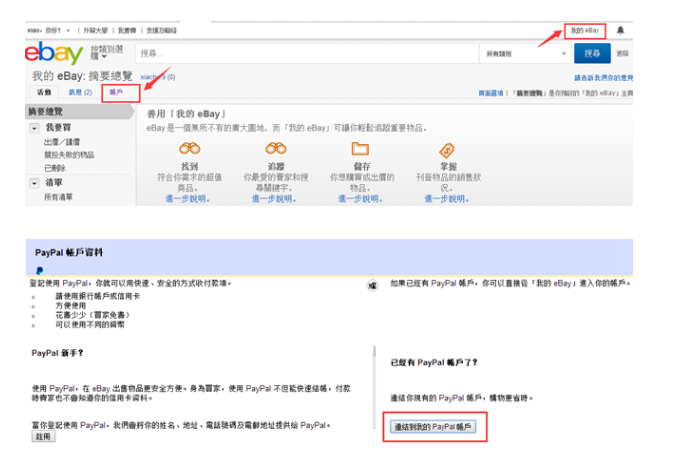Screen dimensions: 674x465
Task: Collapse the 我要買 sidebar section
Action: point(34,128)
